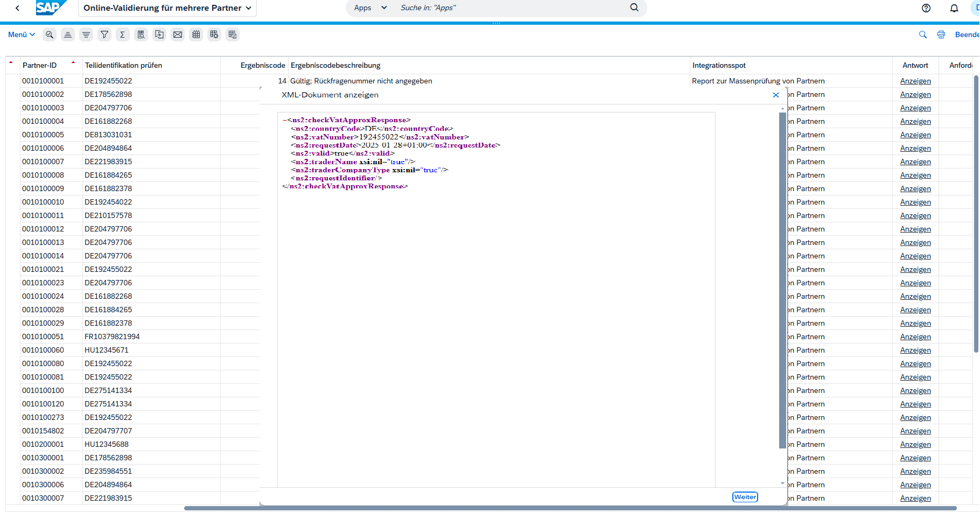
Task: Open Anzeigen link for partner 0010100001
Action: 915,81
